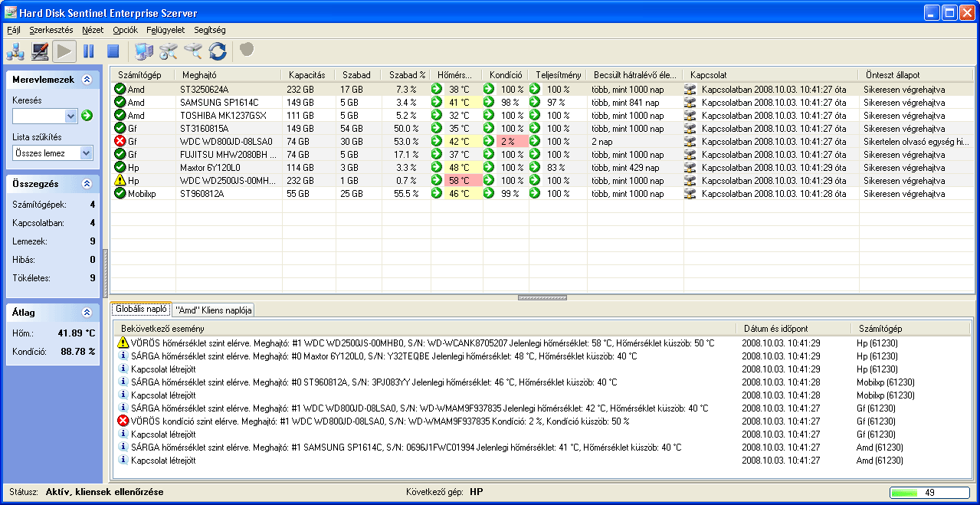This screenshot has height=505, width=980.
Task: Collapse the Merevlemezek panel
Action: [87, 80]
